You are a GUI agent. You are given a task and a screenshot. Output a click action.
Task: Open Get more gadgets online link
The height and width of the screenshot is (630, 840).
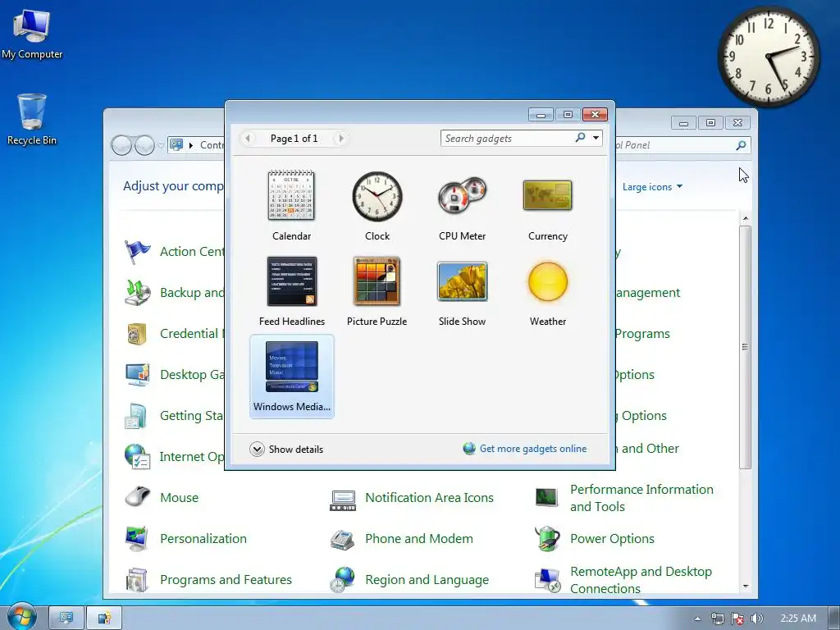click(533, 449)
